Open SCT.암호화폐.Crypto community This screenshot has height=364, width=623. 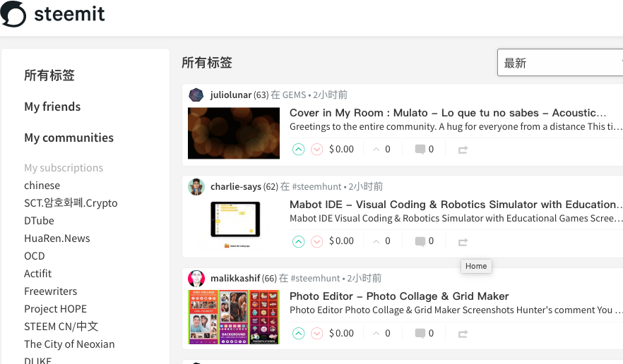click(x=71, y=203)
